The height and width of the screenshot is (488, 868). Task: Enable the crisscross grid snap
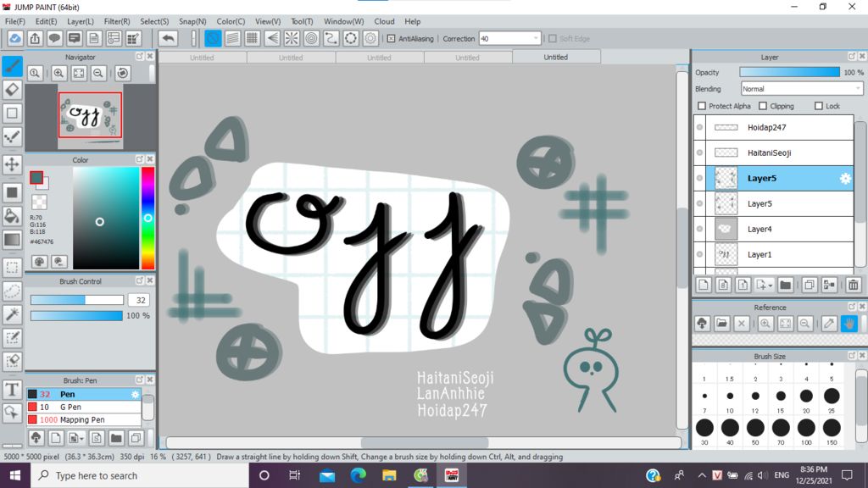coord(253,38)
